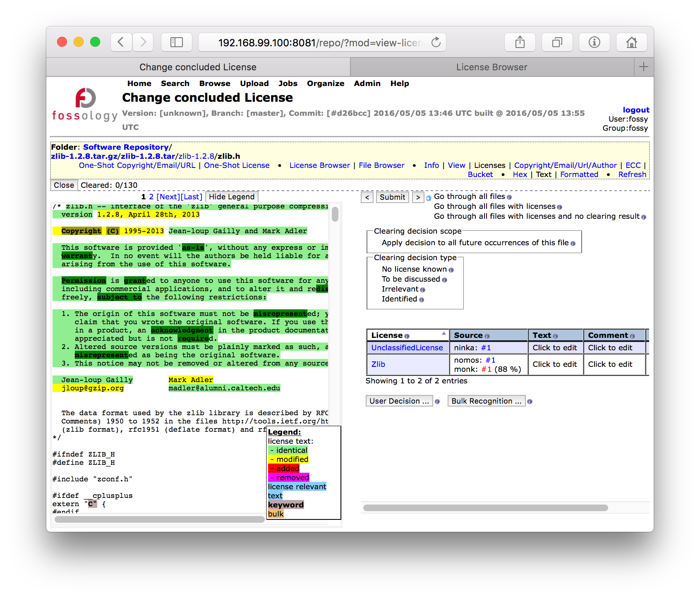Click the magenta 'removed' legend swatch
The height and width of the screenshot is (598, 700).
coord(289,478)
